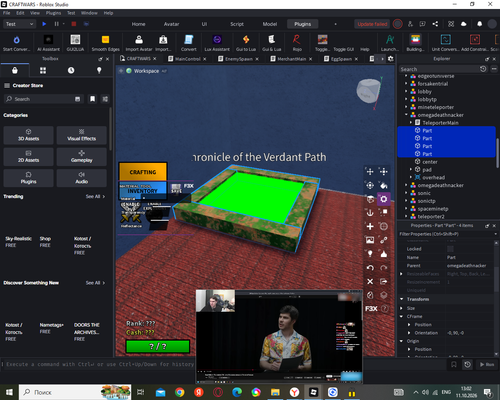Select the F3X Resize tool
This screenshot has width=500, height=400.
point(384,172)
